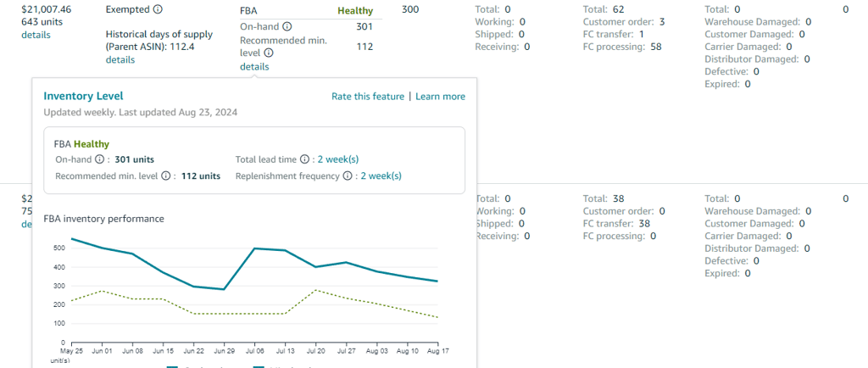Open details under Historical days of supply
868x368 pixels.
[120, 60]
